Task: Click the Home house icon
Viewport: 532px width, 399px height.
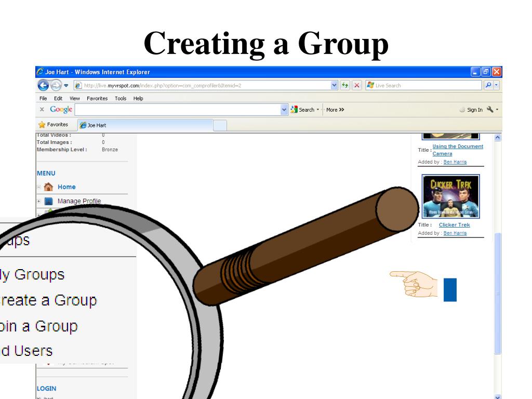Action: coord(48,187)
